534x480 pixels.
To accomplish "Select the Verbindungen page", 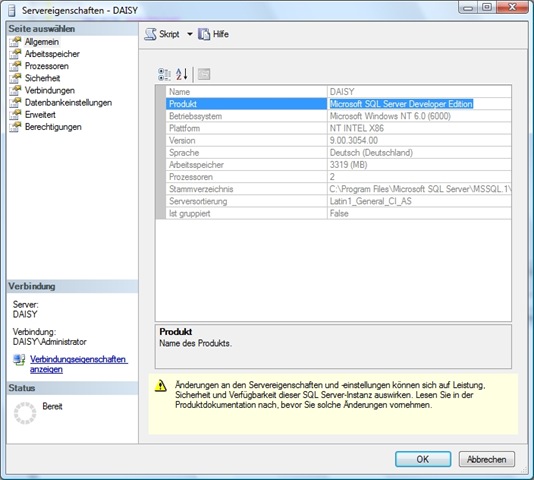I will pyautogui.click(x=50, y=91).
